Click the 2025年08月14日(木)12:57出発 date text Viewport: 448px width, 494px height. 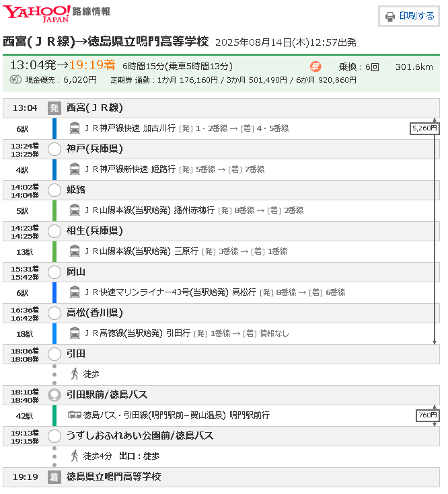pos(286,42)
